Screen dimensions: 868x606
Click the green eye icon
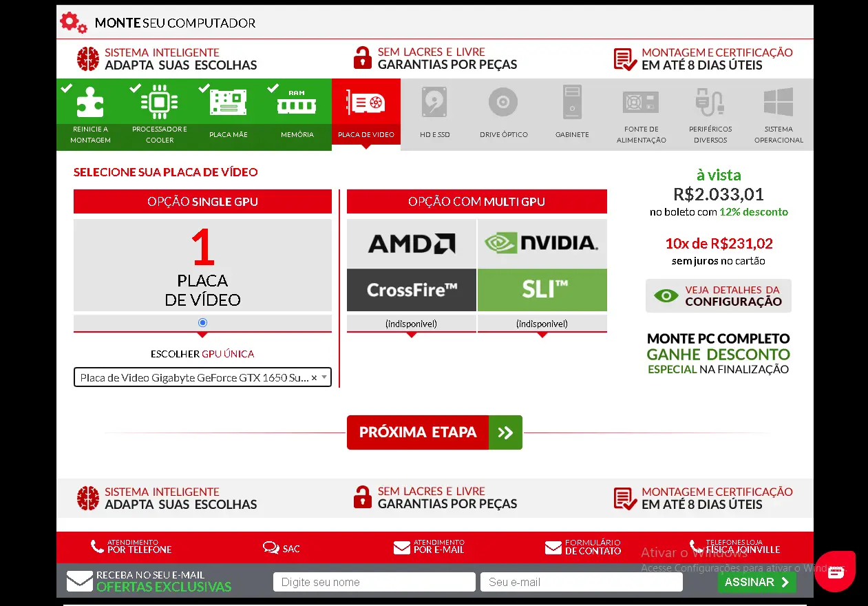666,296
